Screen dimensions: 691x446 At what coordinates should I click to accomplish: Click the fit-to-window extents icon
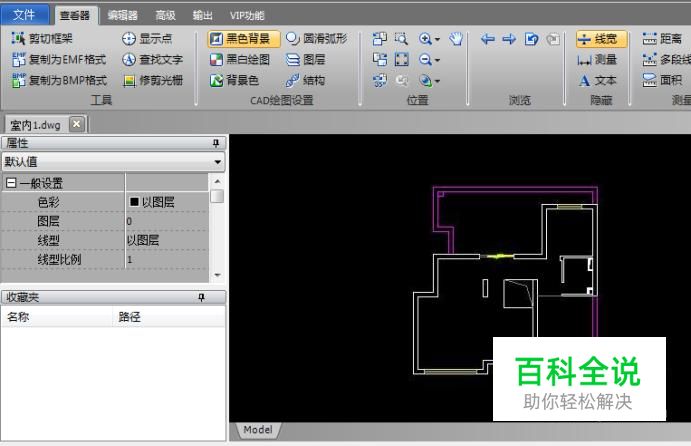point(401,59)
